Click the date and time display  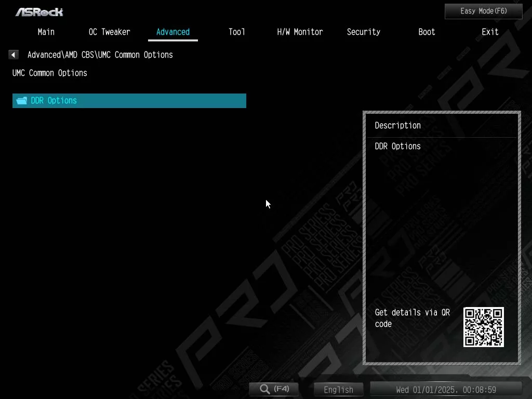pos(446,390)
